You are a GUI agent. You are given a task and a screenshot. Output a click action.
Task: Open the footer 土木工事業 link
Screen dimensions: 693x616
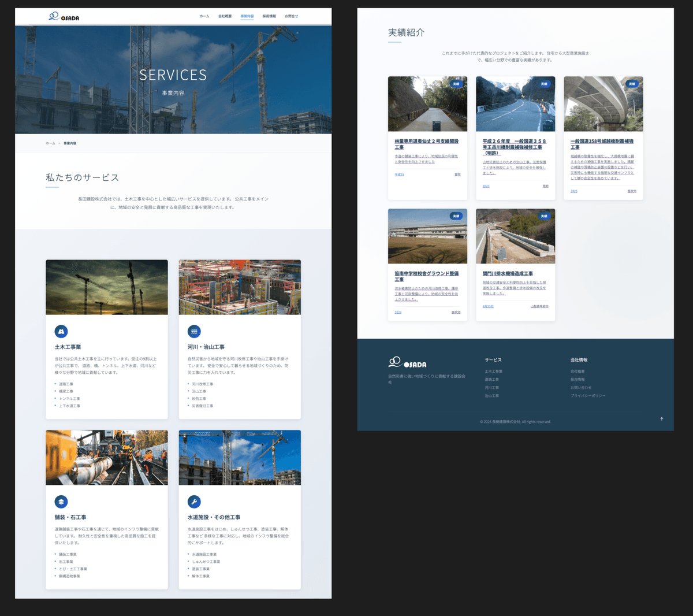(494, 372)
